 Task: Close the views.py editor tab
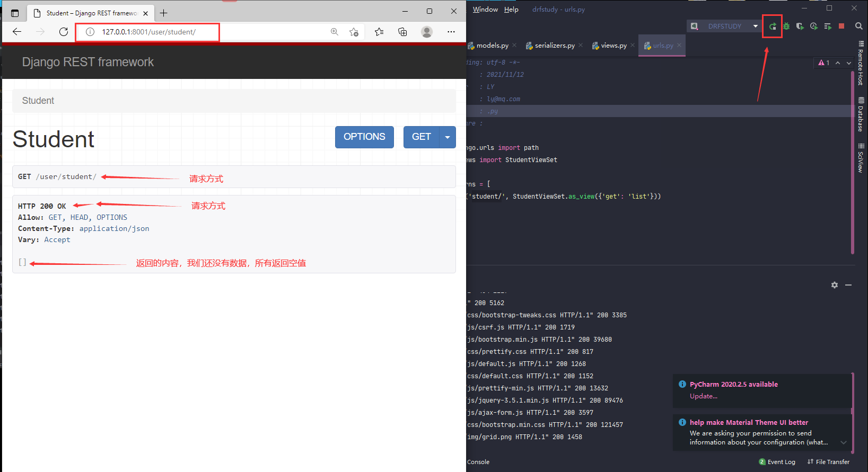(633, 45)
